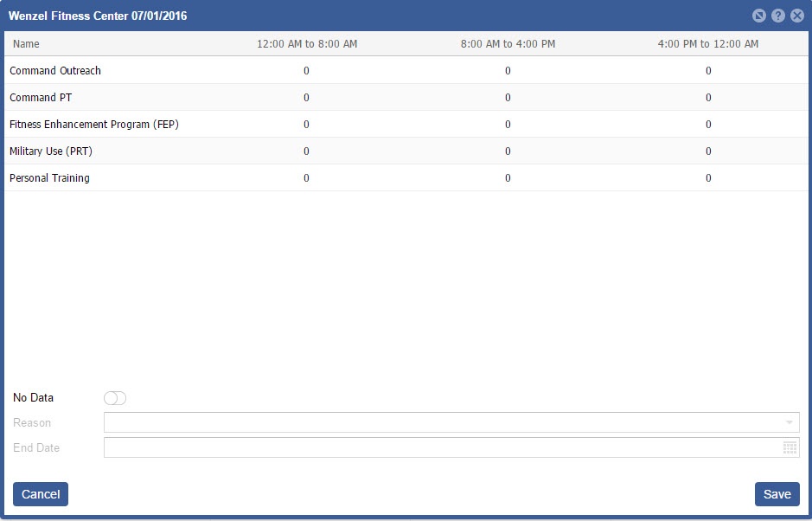Select Command Outreach 4:00 PM to 12:00 AM cell

pos(708,71)
